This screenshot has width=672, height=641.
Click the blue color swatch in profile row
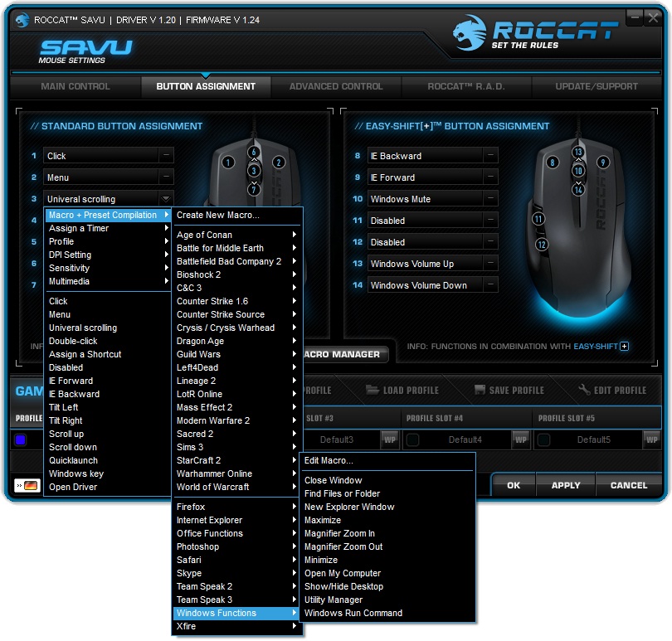click(21, 439)
